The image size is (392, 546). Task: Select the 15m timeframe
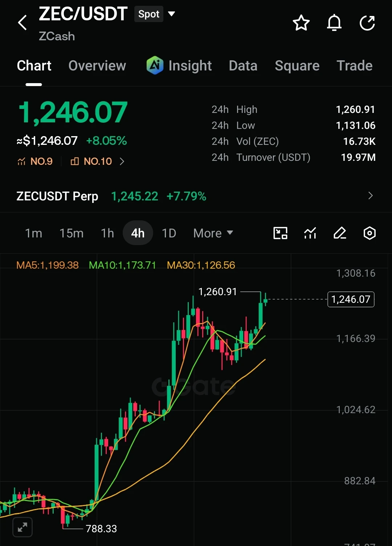[72, 233]
